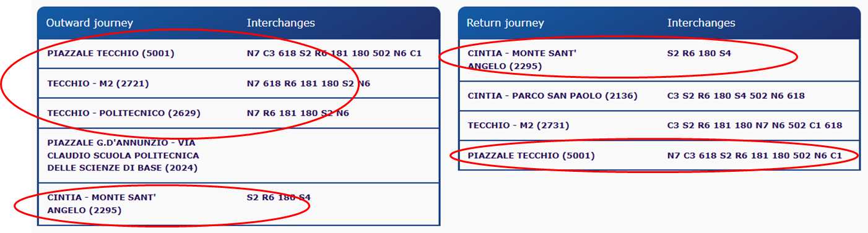
Task: Click Interchanges header in return table
Action: coord(701,23)
